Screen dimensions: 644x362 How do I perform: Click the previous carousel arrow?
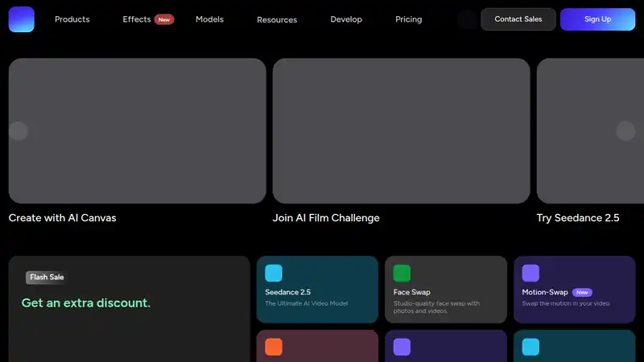coord(19,131)
